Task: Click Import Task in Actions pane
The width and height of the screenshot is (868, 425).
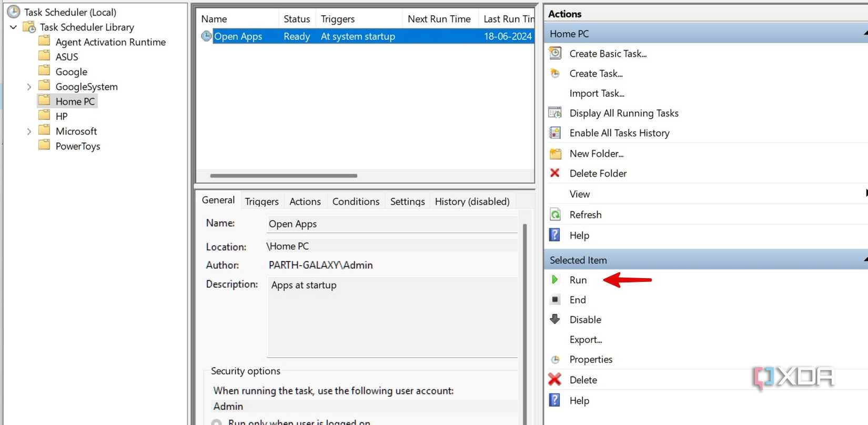Action: click(x=597, y=93)
